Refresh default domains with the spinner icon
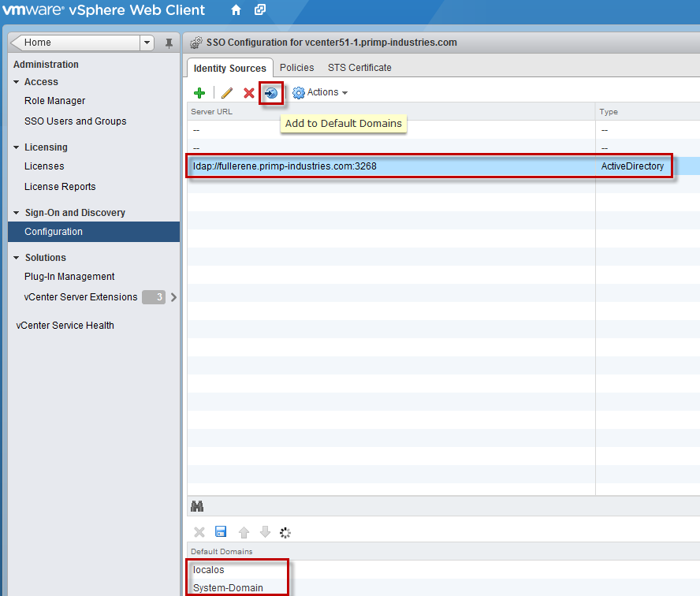The image size is (700, 596). [285, 531]
